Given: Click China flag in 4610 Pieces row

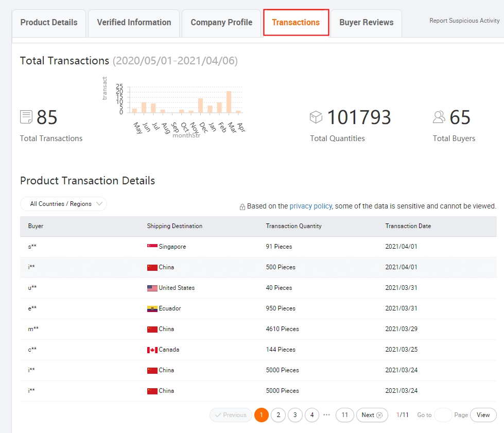Looking at the screenshot, I should tap(152, 329).
